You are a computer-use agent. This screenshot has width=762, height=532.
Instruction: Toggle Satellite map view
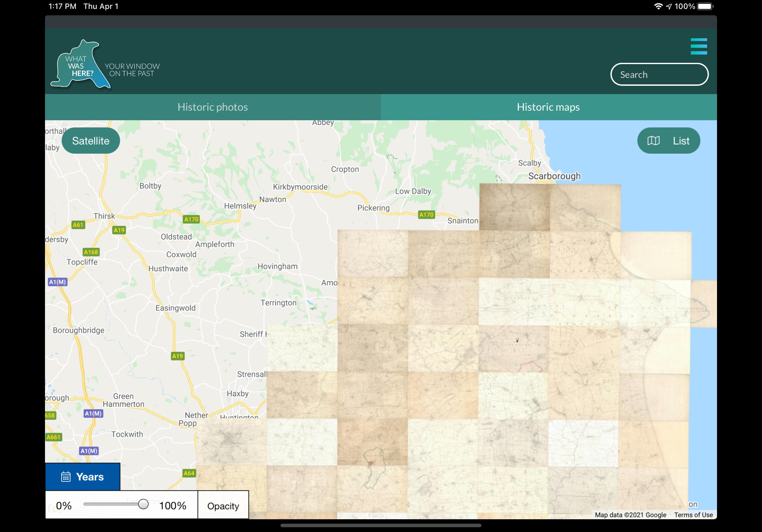pos(91,141)
